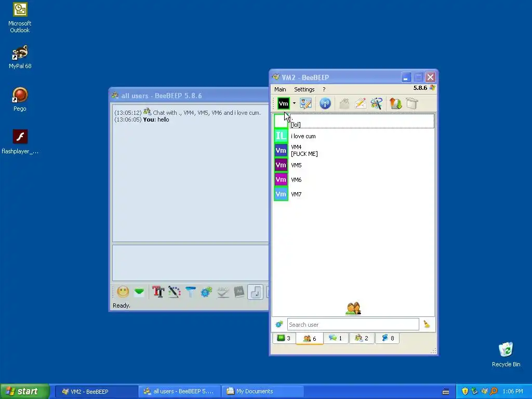Click the green envelope icon in chat toolbar

point(139,292)
